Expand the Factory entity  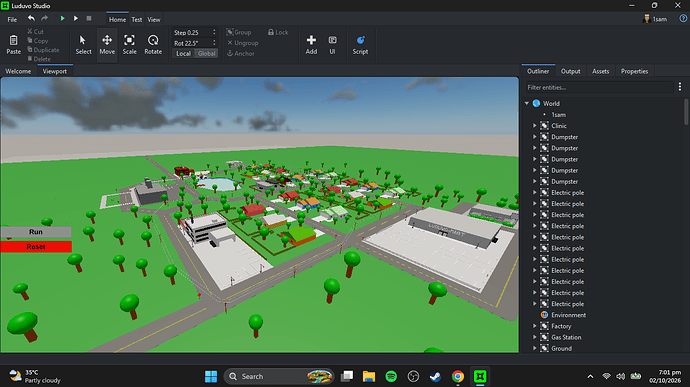(x=535, y=326)
